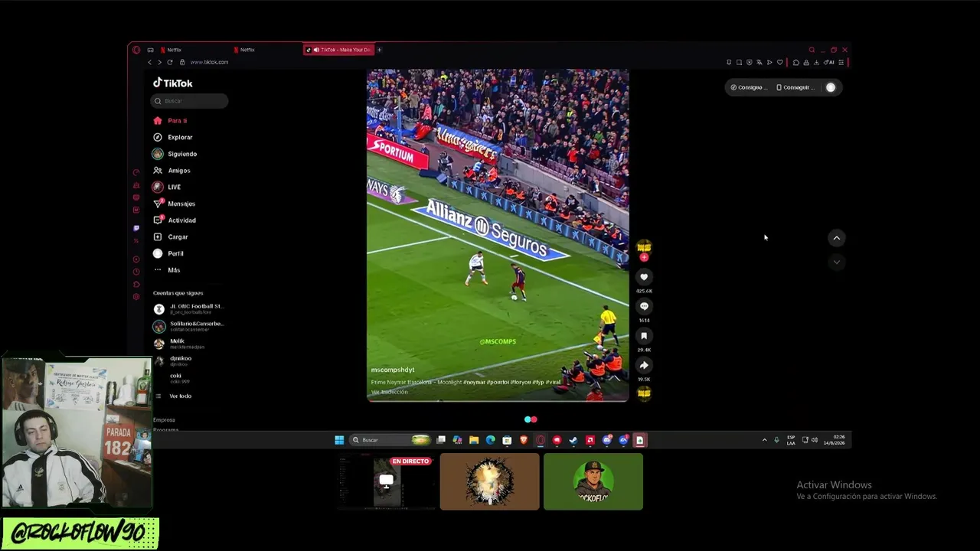Open a new browser tab
The image size is (980, 551).
379,50
